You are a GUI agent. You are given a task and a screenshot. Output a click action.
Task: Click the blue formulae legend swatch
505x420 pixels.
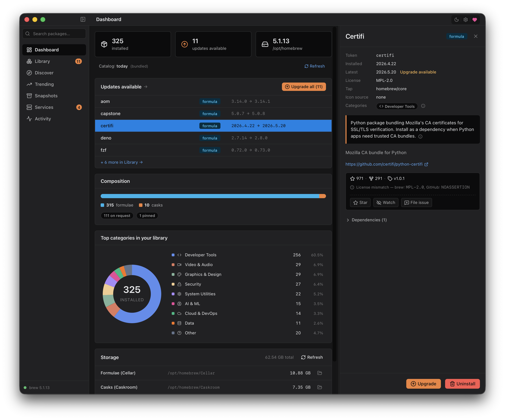102,205
